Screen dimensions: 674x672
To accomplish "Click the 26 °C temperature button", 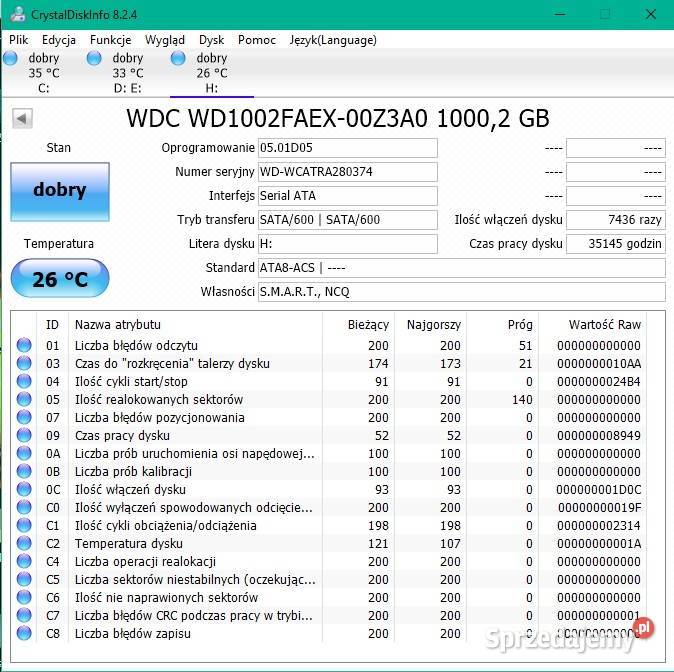I will pyautogui.click(x=60, y=279).
